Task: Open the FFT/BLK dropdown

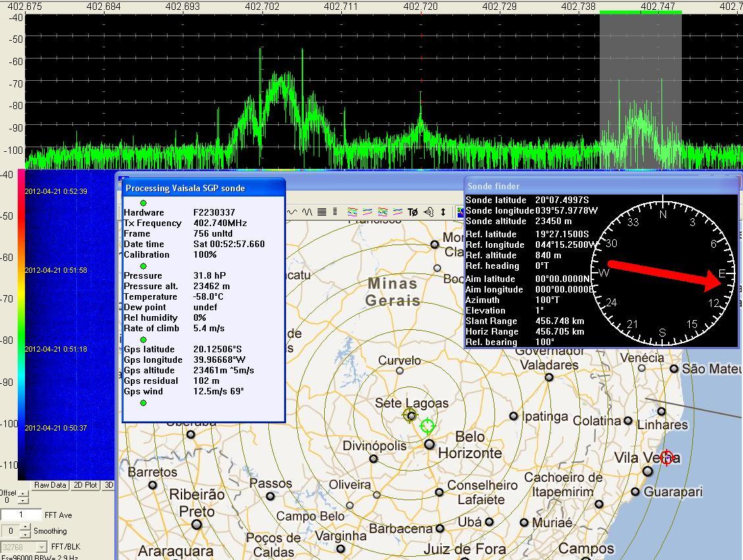Action: point(41,547)
